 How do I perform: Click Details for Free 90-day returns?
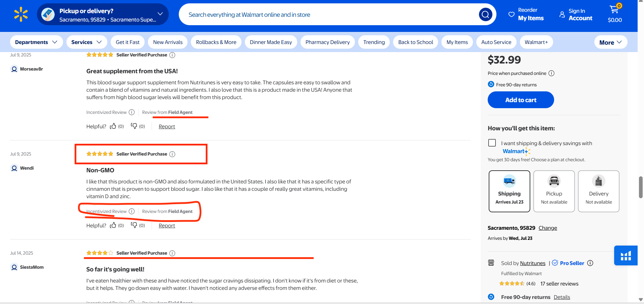coord(562,297)
